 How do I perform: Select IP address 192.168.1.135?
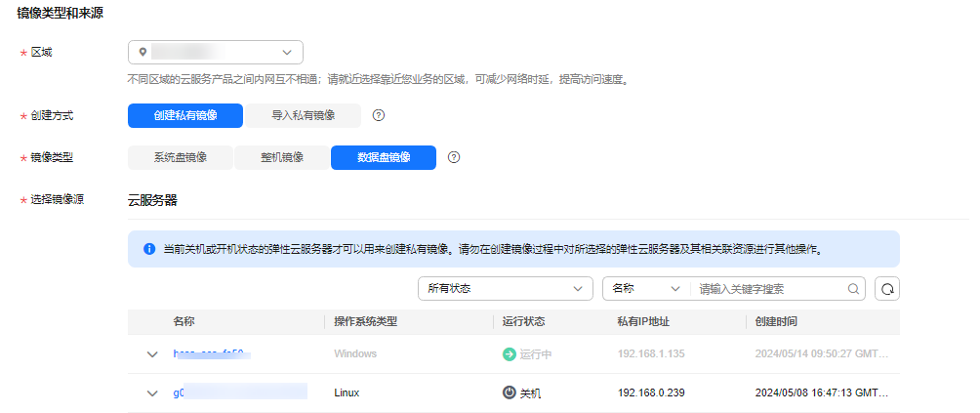(651, 354)
